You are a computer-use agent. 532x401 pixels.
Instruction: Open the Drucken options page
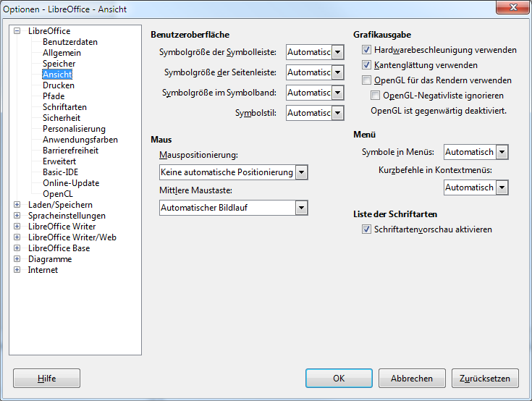59,85
